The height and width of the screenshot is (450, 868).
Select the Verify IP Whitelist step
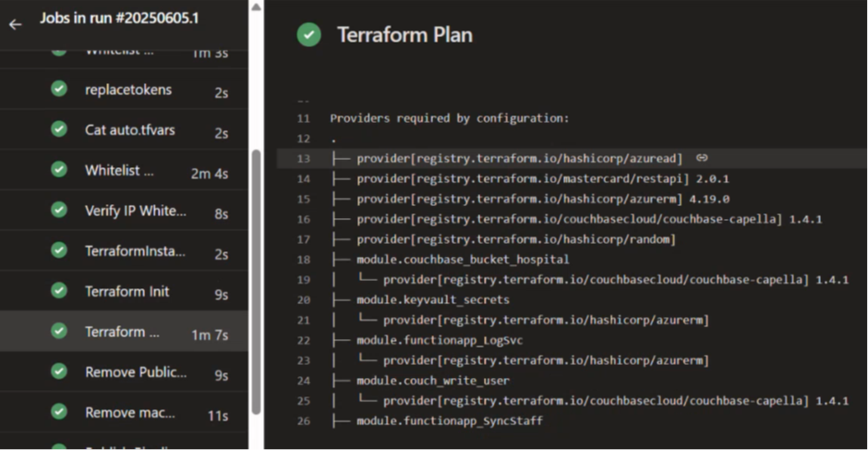[135, 211]
